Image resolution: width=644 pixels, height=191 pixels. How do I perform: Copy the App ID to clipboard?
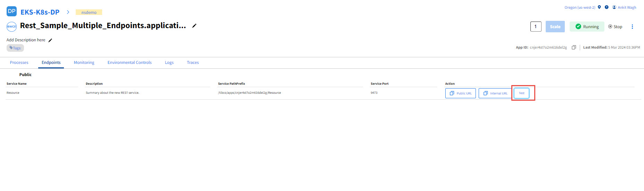(x=574, y=47)
